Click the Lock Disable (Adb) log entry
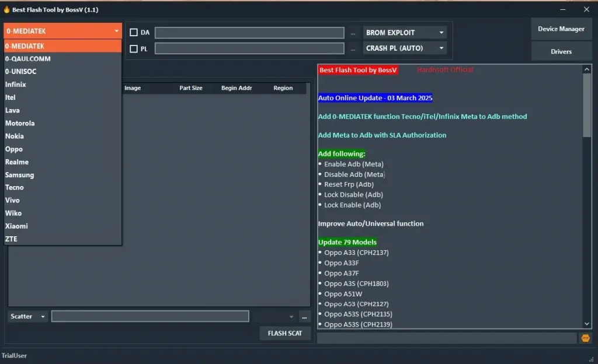 pos(353,195)
